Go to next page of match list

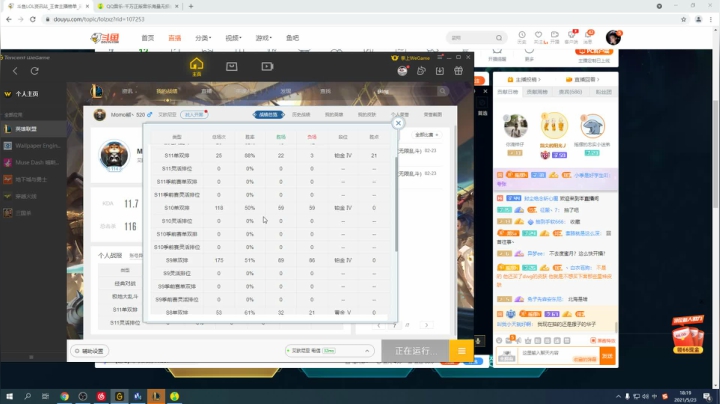426,325
